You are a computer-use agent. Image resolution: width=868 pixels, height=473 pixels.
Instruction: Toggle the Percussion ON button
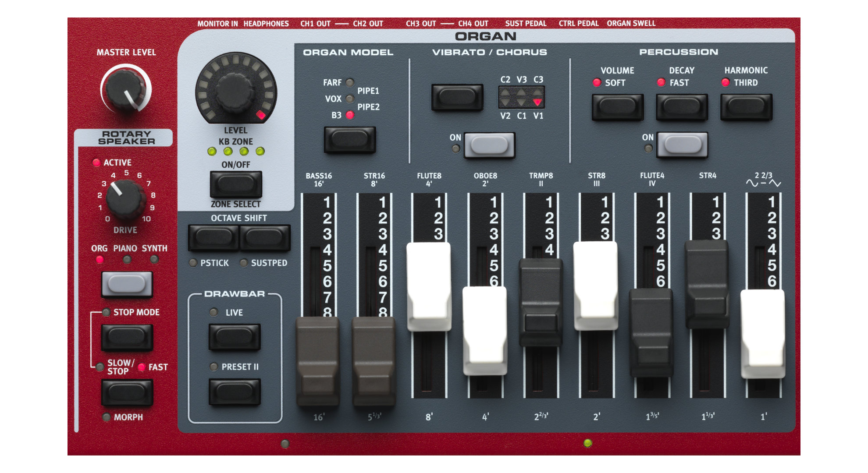point(682,145)
